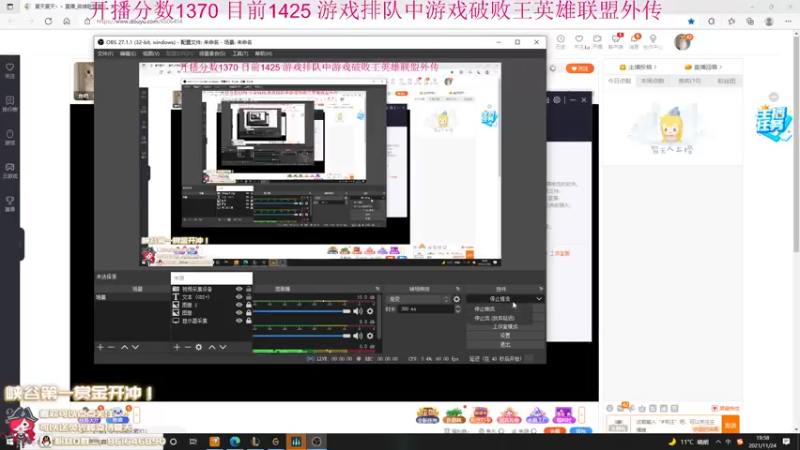Viewport: 800px width, 450px height.
Task: Open Windows Start menu
Action: (9, 442)
